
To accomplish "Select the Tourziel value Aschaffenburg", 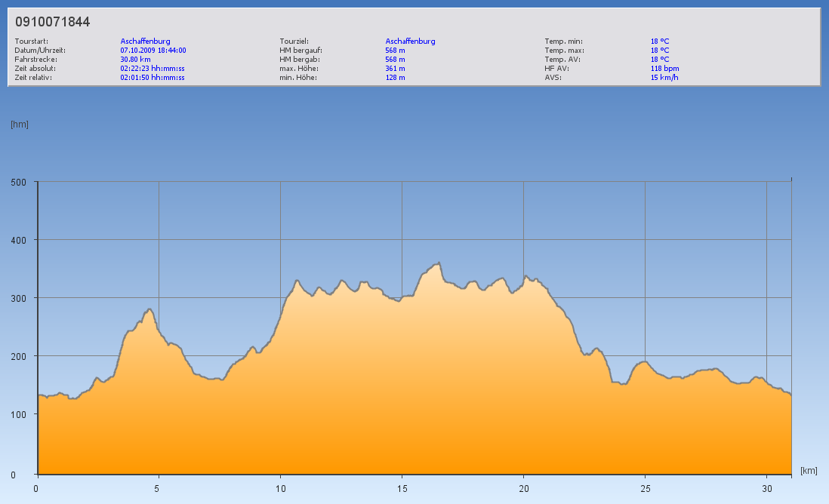I will (410, 41).
